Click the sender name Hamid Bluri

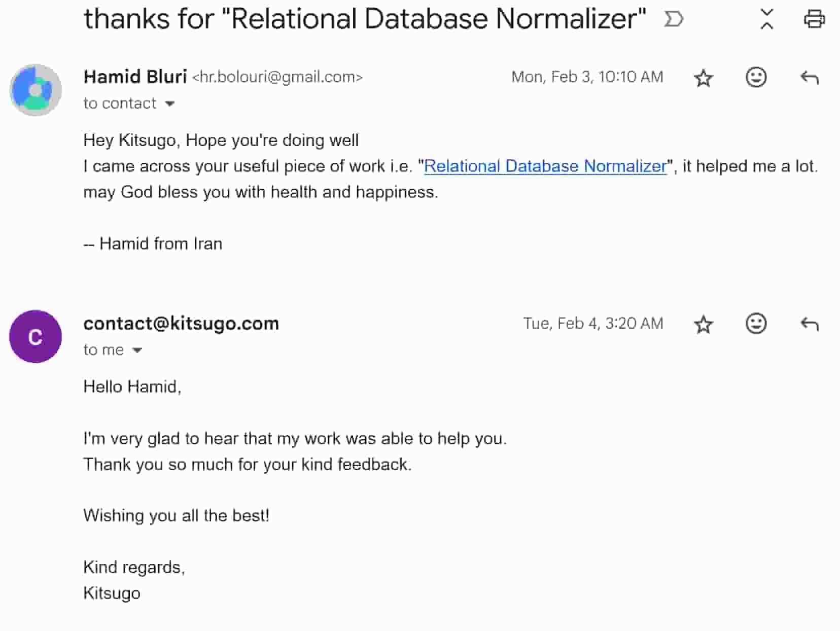135,77
